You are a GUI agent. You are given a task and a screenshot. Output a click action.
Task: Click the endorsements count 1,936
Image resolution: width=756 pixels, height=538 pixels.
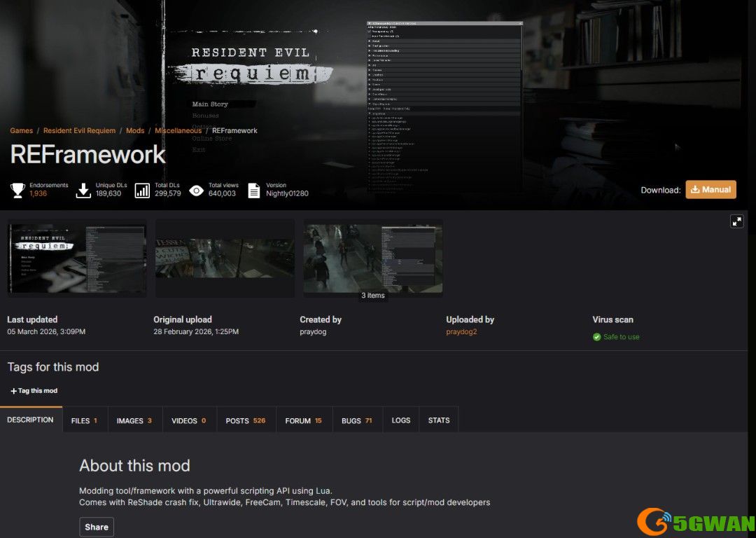coord(38,193)
